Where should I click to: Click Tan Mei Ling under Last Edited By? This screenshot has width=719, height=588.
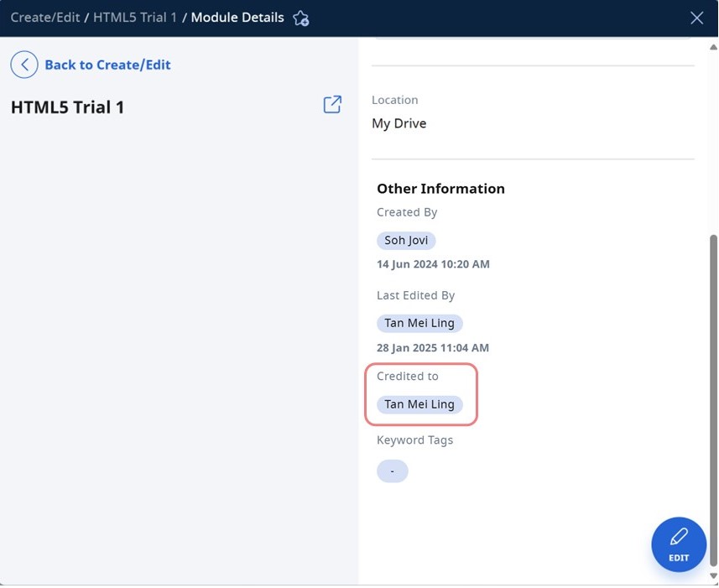coord(419,324)
